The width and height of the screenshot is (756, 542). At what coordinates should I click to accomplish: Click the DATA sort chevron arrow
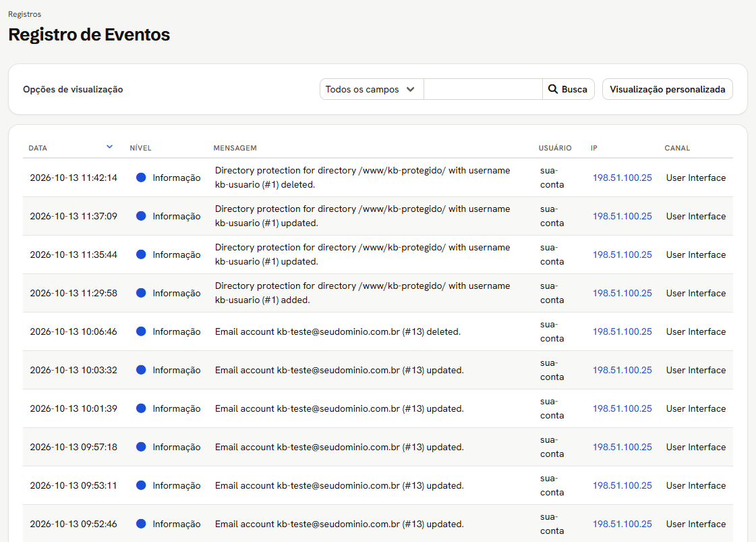109,146
